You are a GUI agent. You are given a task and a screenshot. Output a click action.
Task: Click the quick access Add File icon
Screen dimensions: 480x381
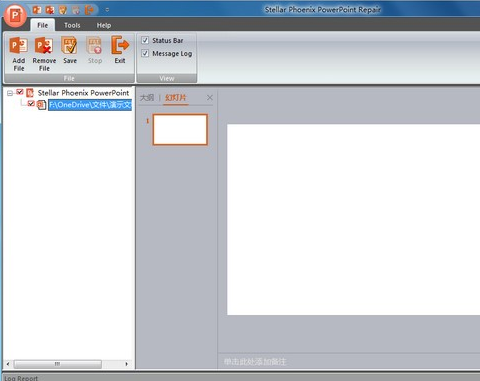(37, 10)
